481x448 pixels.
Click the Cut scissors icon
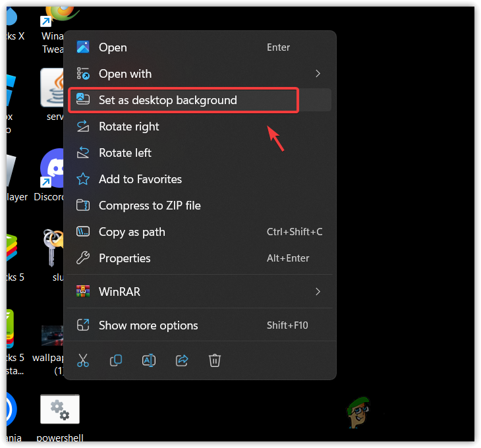pos(83,360)
